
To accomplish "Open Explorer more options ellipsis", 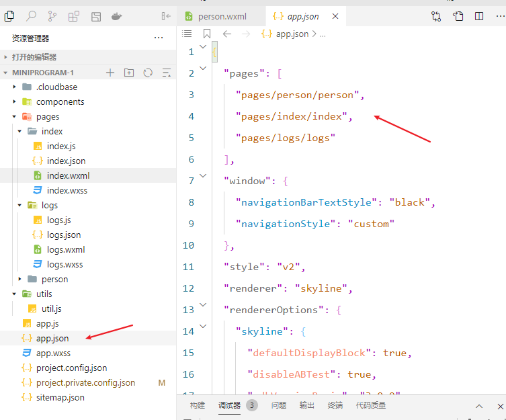I will click(x=159, y=38).
